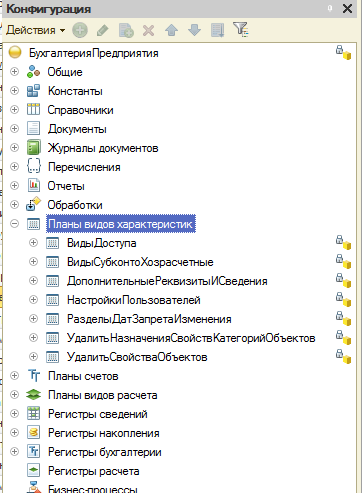The height and width of the screenshot is (493, 362).
Task: Expand the Регистры бухгалтерии branch
Action: click(14, 451)
